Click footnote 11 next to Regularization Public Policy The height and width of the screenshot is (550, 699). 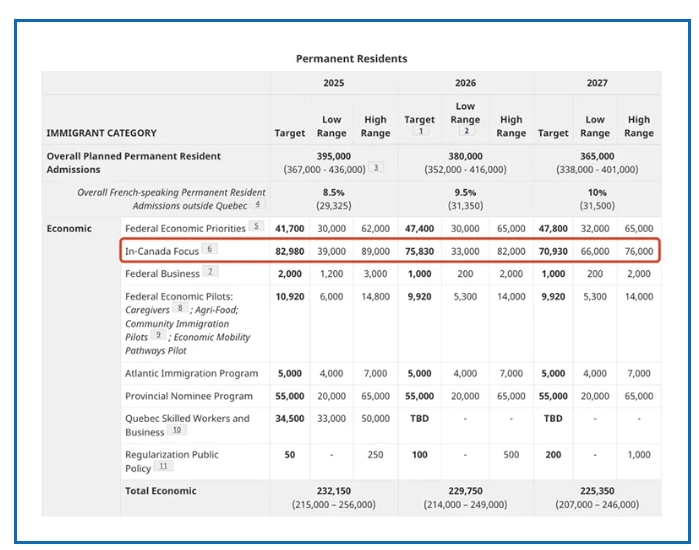pos(163,468)
